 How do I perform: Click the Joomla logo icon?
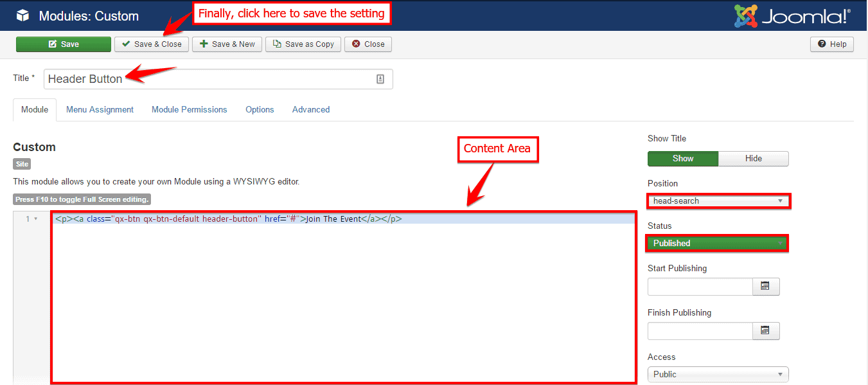[x=746, y=16]
